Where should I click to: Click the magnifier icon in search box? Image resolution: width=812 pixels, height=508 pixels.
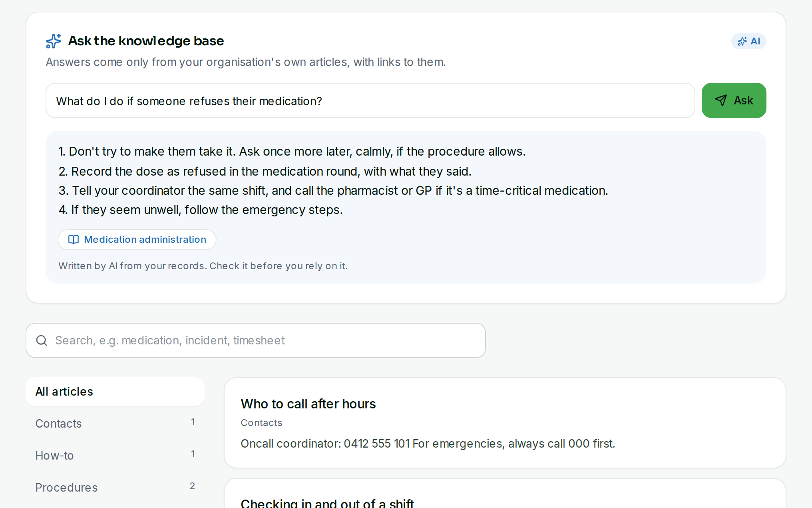[42, 340]
